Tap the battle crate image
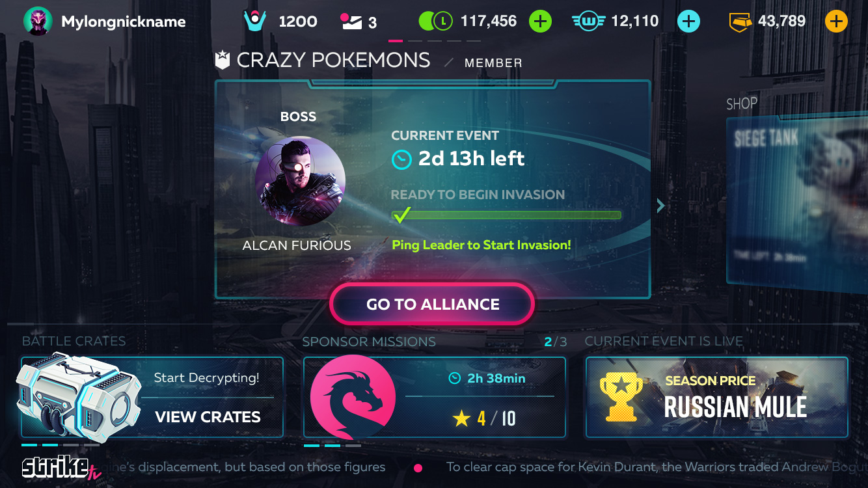Image resolution: width=868 pixels, height=488 pixels. (x=78, y=397)
